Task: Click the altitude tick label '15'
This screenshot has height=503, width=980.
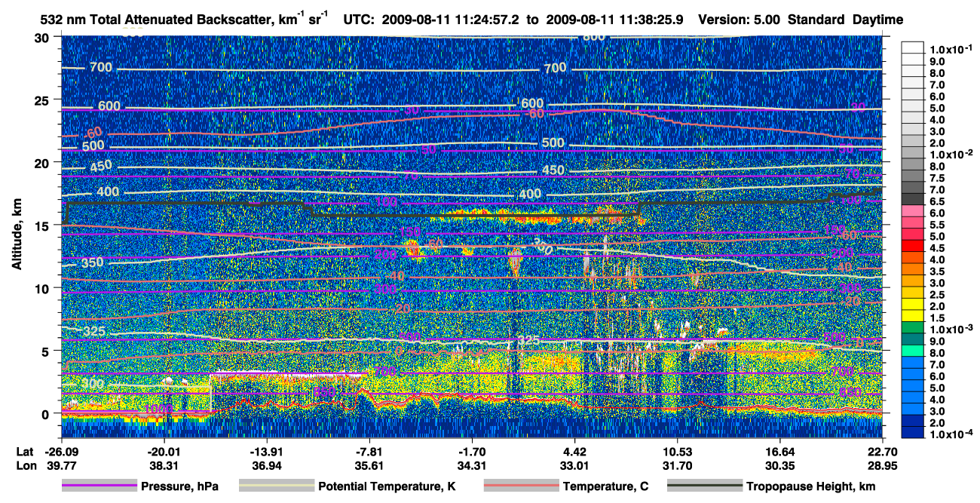Action: pos(42,225)
